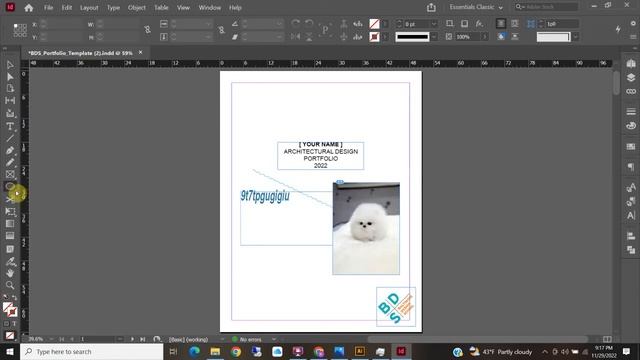Screen dimensions: 640x360
Task: Open the Swatches panel
Action: click(x=631, y=147)
